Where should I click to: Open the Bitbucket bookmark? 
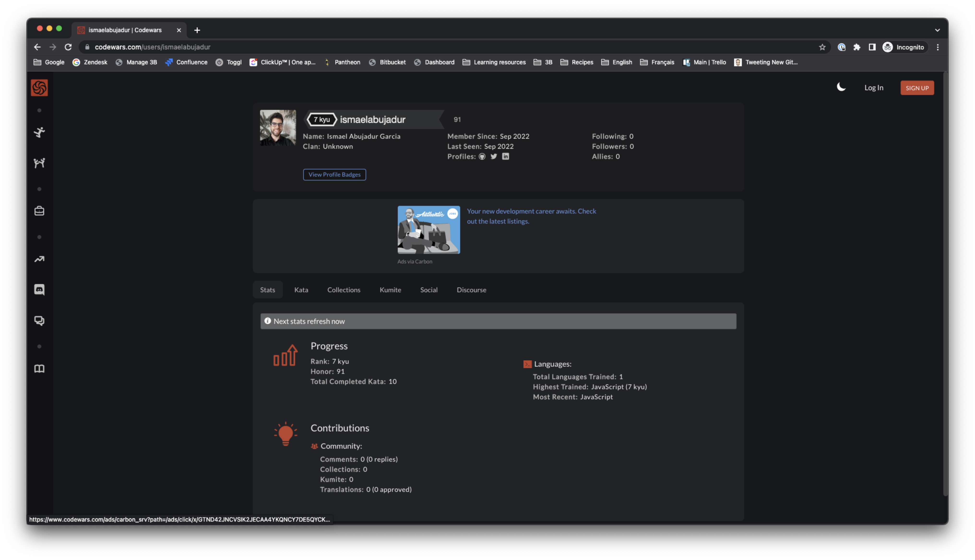click(387, 62)
